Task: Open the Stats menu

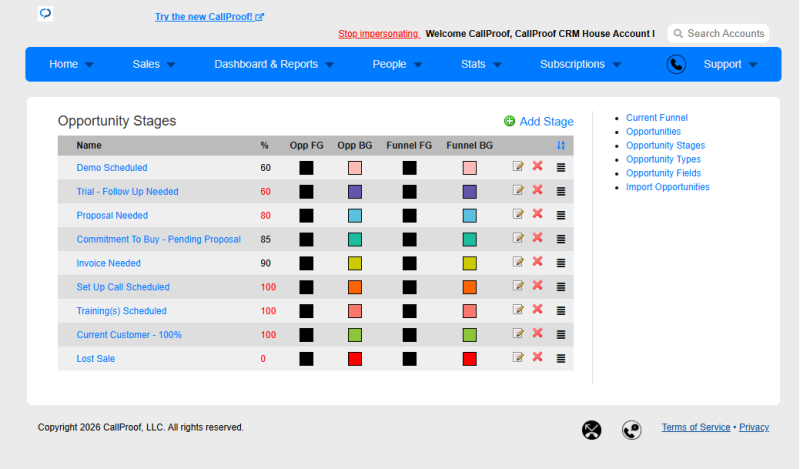Action: (x=481, y=64)
